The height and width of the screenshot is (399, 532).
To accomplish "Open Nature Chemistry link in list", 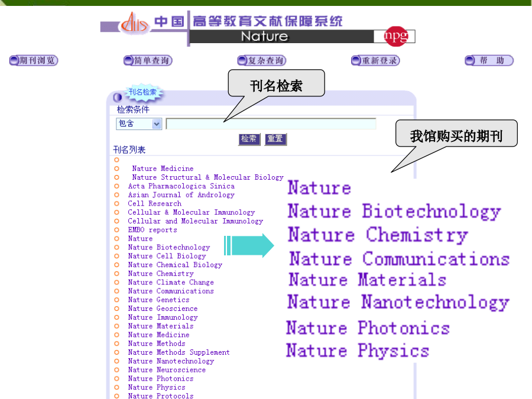I will pyautogui.click(x=161, y=274).
